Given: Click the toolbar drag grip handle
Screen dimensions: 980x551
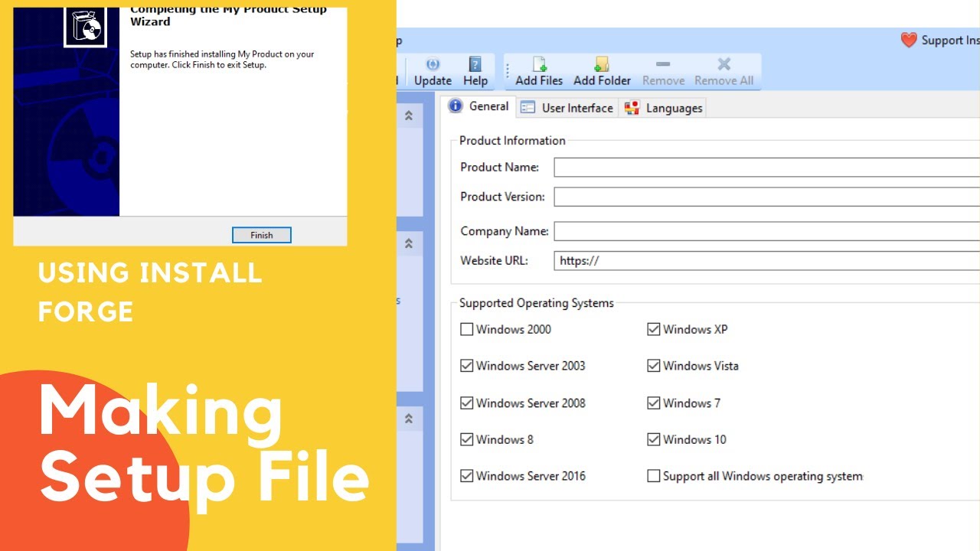Looking at the screenshot, I should [x=507, y=72].
